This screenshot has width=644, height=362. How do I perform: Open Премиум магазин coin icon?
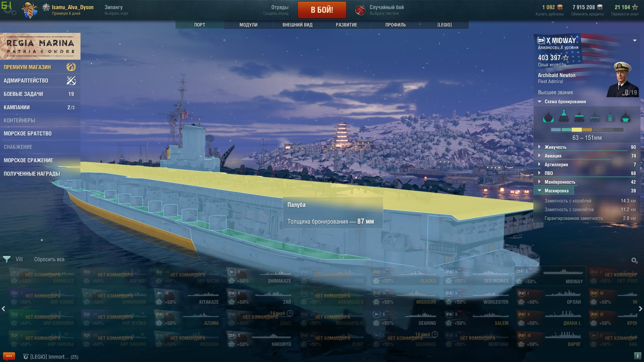click(x=71, y=67)
